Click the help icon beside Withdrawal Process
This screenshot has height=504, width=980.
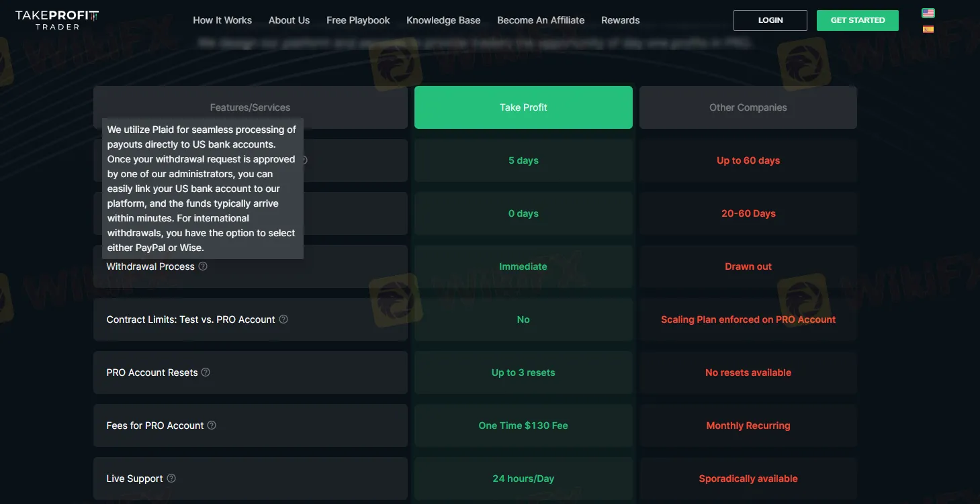click(x=203, y=266)
